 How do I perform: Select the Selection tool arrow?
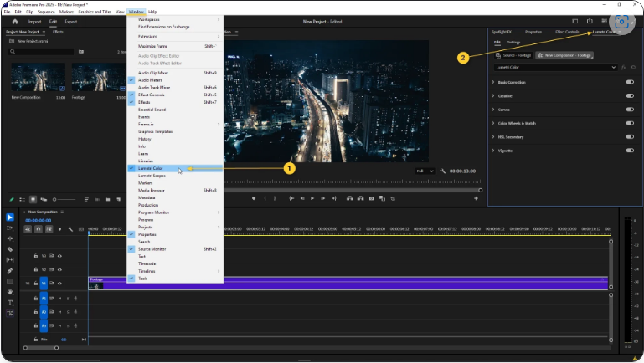pyautogui.click(x=10, y=217)
